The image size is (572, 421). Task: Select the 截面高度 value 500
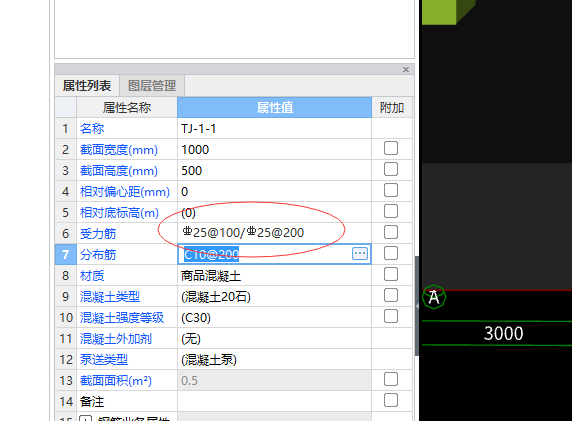tap(192, 171)
